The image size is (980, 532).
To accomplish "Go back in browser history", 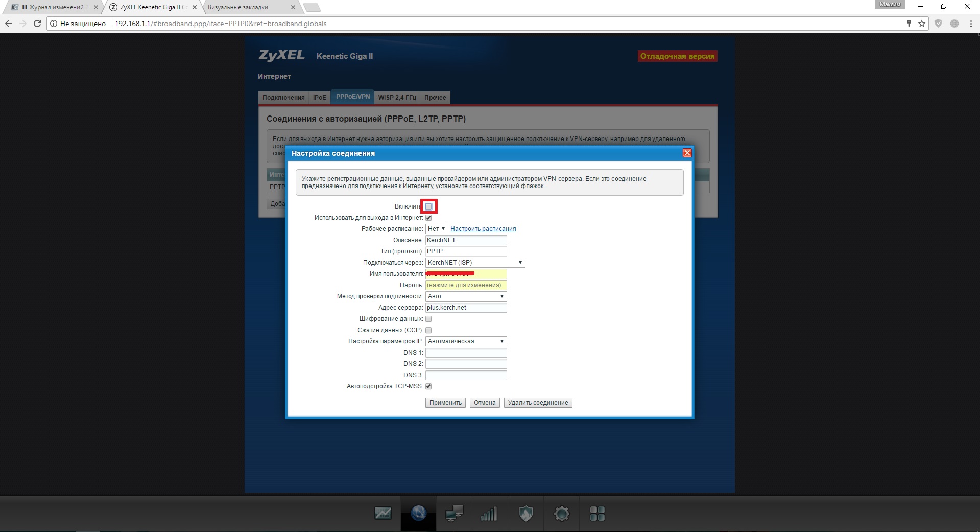I will tap(9, 24).
